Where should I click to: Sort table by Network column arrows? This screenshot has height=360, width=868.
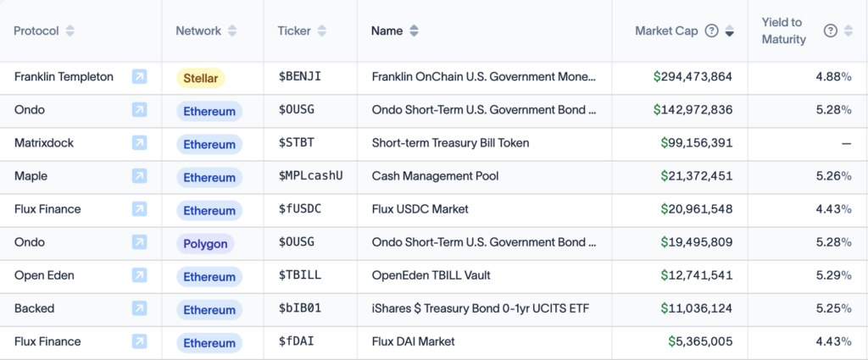point(232,31)
